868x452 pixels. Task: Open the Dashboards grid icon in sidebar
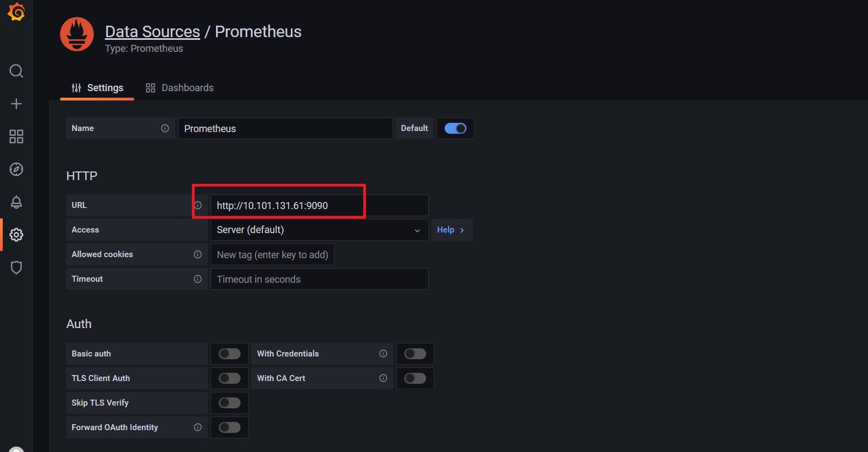tap(16, 136)
